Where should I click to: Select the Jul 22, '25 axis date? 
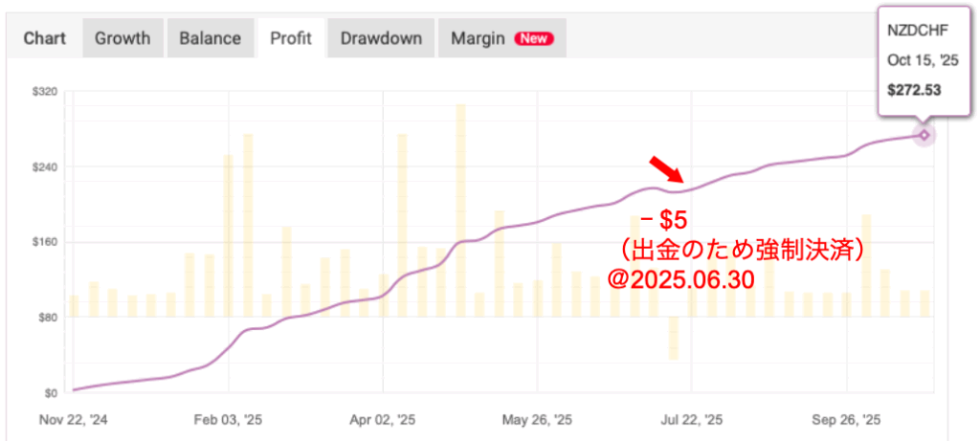click(692, 420)
